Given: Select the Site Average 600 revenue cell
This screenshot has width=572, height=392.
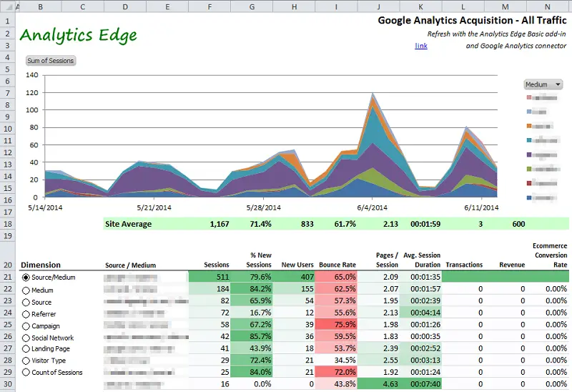Looking at the screenshot, I should point(506,224).
